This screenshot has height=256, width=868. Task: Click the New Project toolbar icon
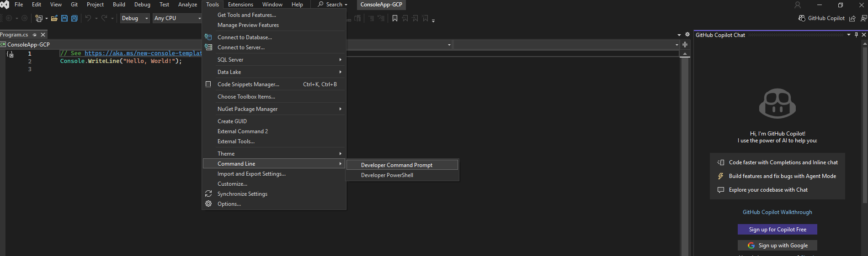pyautogui.click(x=39, y=18)
